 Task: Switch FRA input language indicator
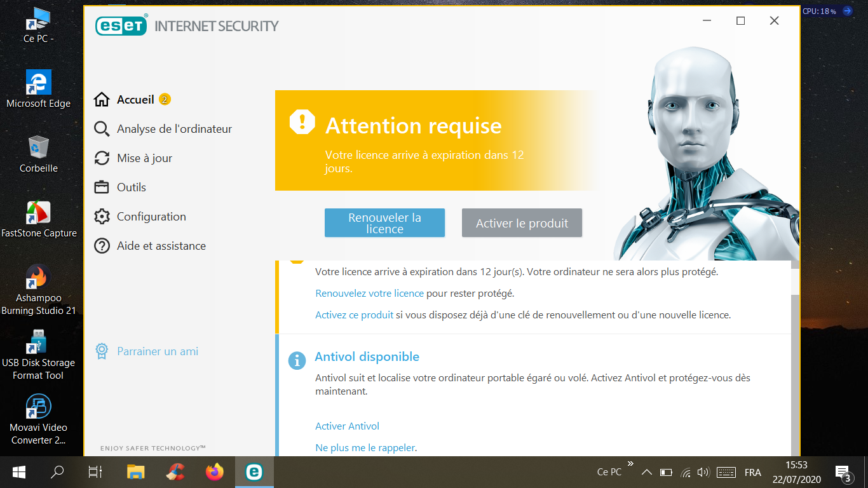click(x=753, y=472)
